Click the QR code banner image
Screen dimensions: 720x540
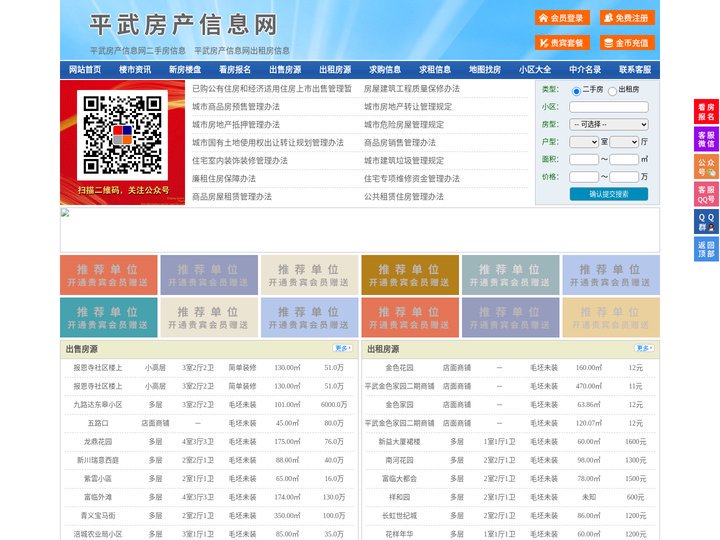(123, 142)
